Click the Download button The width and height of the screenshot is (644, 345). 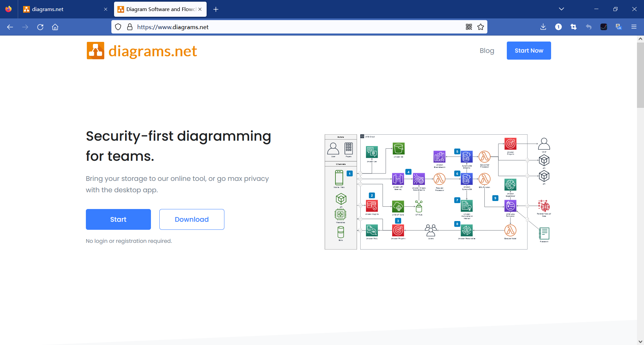pos(192,219)
